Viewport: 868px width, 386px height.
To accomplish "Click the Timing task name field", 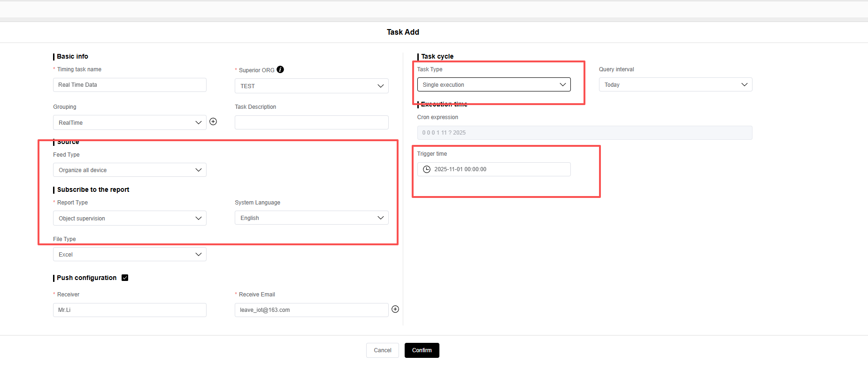I will coord(130,85).
